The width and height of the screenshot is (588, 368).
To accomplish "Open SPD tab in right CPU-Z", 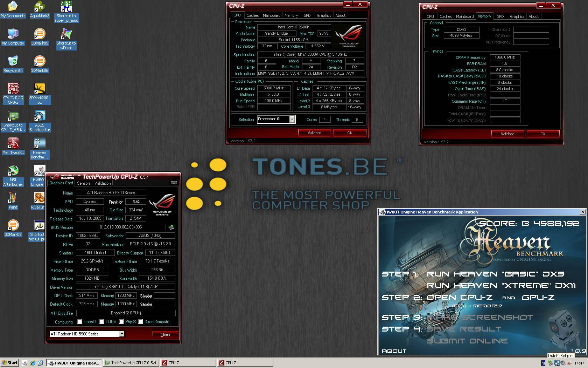I will coord(500,16).
